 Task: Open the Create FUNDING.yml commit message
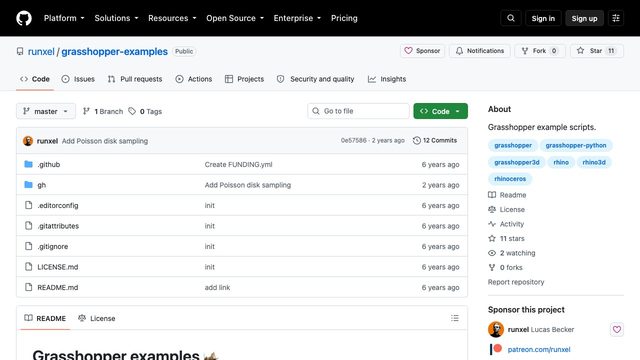point(238,164)
